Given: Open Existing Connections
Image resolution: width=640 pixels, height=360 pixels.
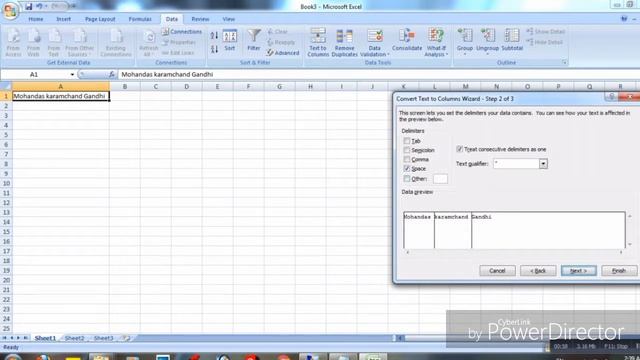Looking at the screenshot, I should tap(116, 42).
